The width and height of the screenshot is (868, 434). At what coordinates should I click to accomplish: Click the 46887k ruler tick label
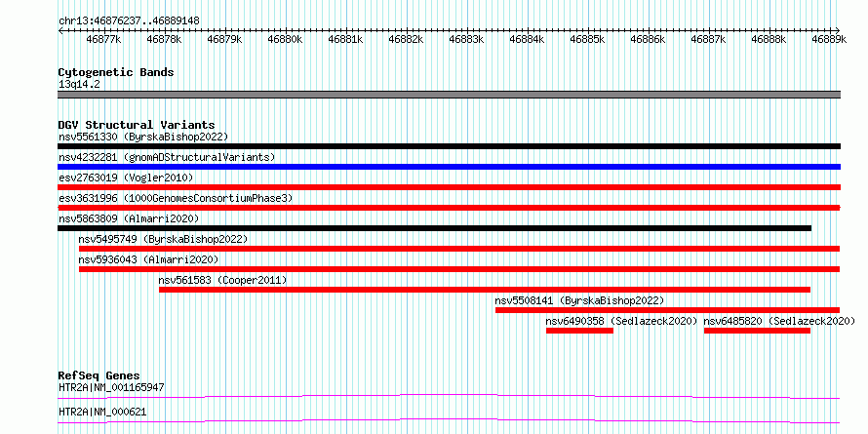click(x=709, y=39)
